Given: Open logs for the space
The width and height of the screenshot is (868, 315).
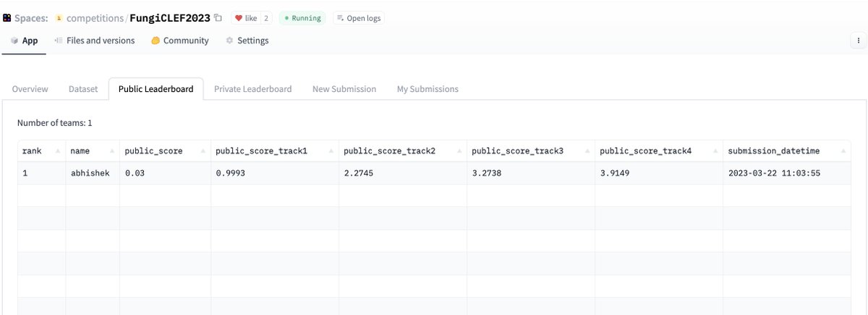Looking at the screenshot, I should (359, 18).
